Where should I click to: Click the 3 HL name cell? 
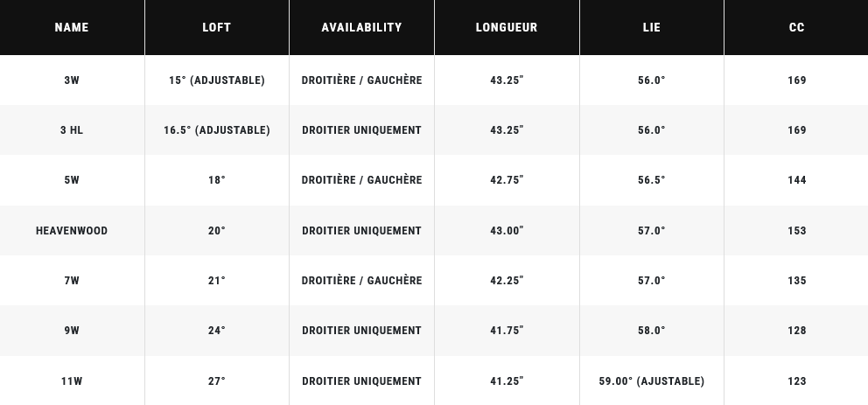click(x=72, y=130)
